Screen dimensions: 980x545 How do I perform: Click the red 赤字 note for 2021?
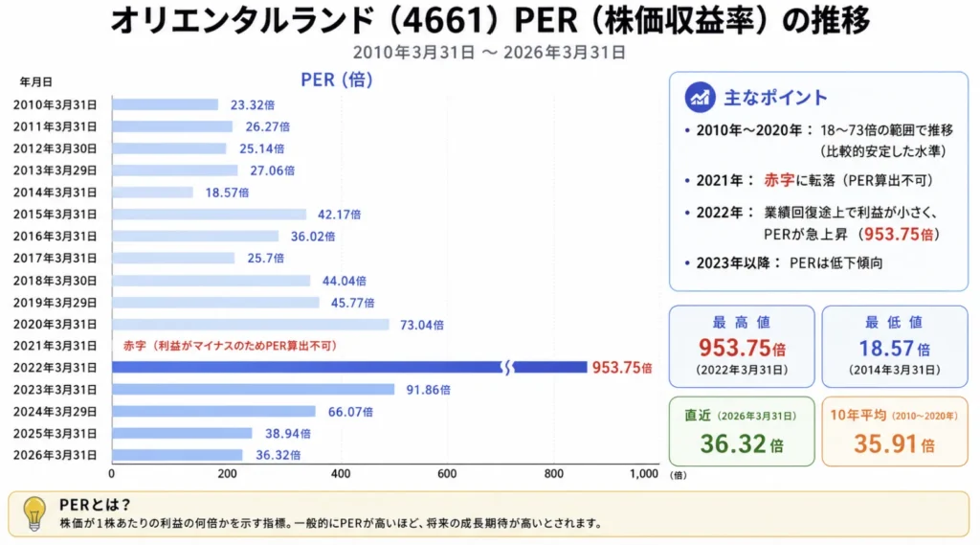(x=230, y=346)
